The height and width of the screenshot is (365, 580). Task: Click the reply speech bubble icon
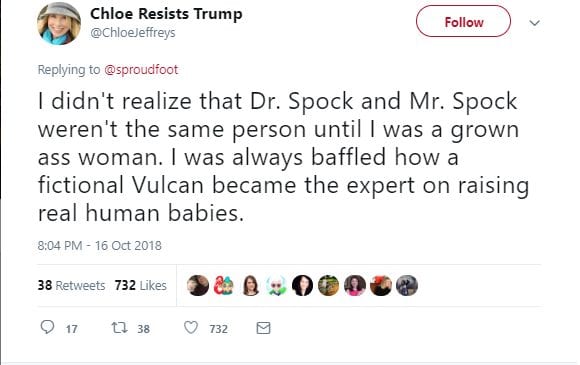pyautogui.click(x=47, y=327)
